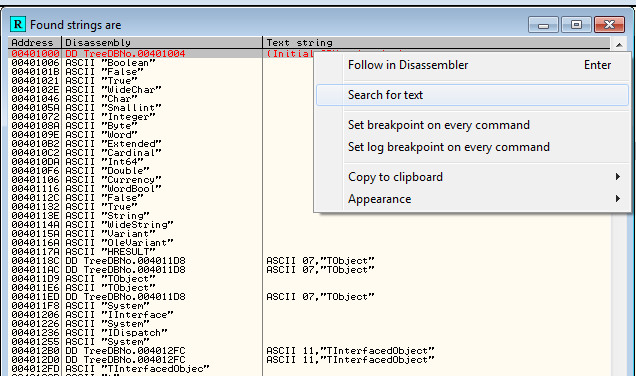Select ASCII "String" row at 0040113E

click(309, 215)
